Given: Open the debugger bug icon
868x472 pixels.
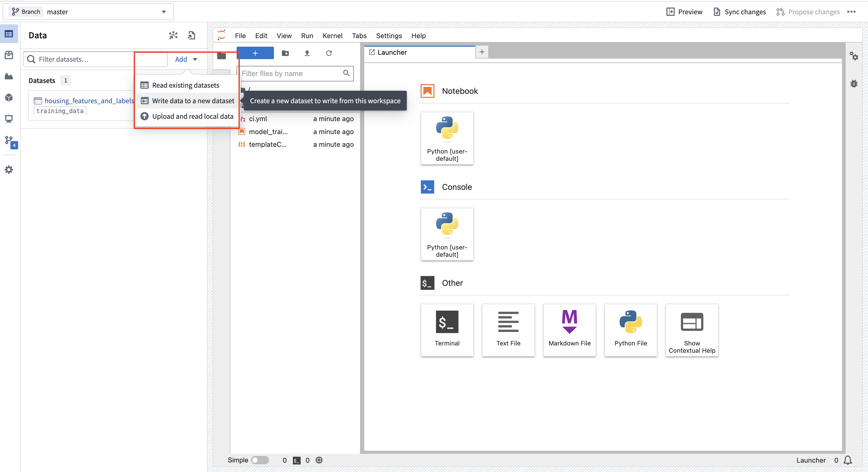Looking at the screenshot, I should click(x=853, y=84).
